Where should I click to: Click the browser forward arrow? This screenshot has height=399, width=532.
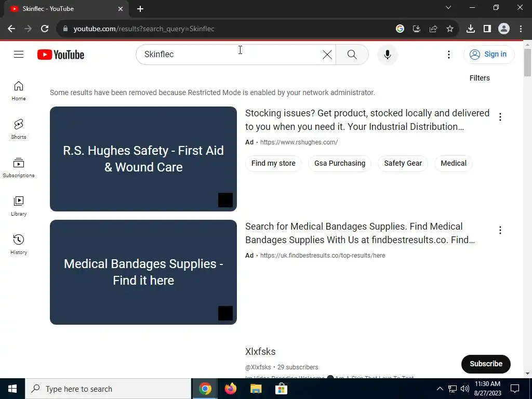[x=28, y=29]
